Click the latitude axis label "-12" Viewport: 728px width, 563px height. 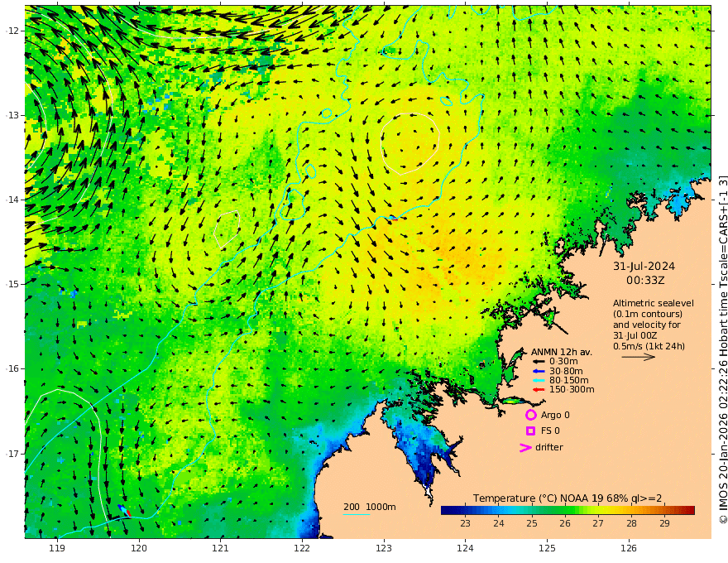tap(12, 31)
